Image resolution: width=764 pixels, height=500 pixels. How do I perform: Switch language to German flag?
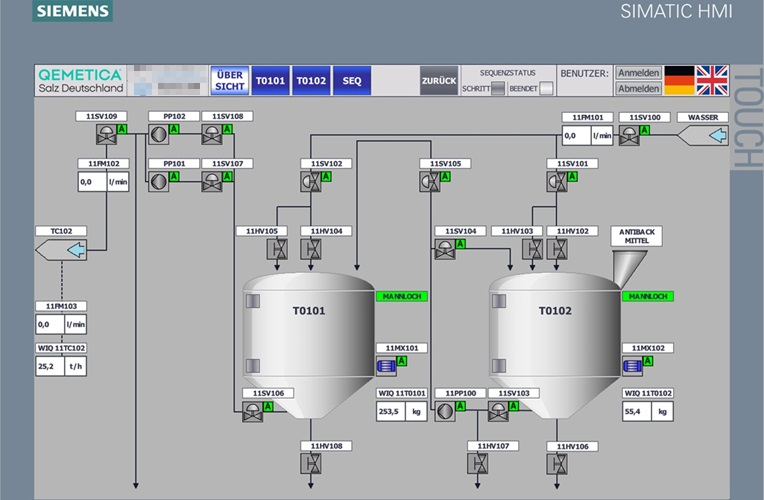pos(679,80)
